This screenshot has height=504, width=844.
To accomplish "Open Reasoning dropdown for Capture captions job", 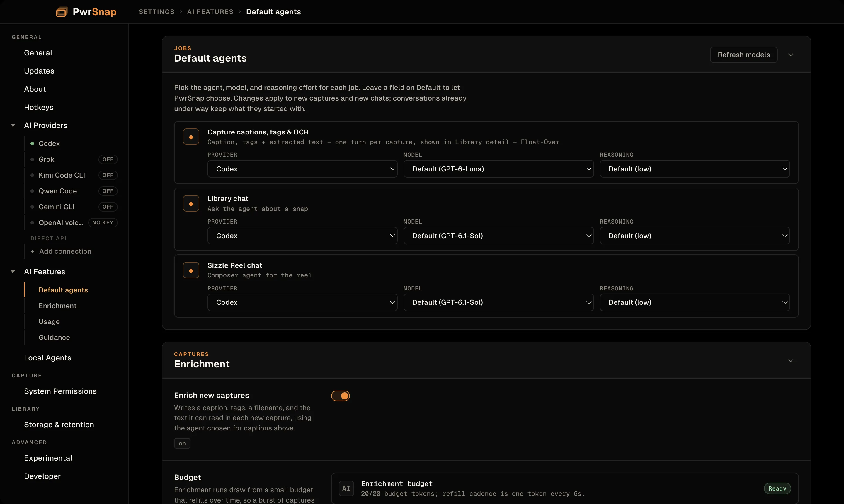I will (695, 169).
